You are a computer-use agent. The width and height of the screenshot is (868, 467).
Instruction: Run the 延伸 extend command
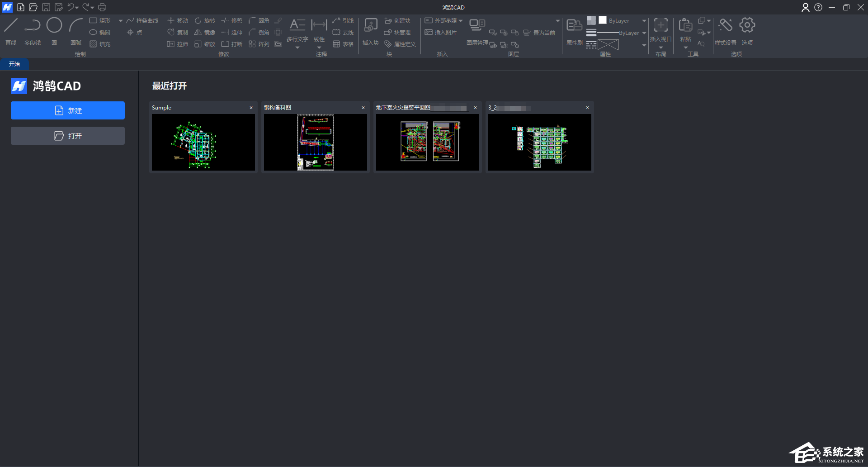(x=232, y=33)
